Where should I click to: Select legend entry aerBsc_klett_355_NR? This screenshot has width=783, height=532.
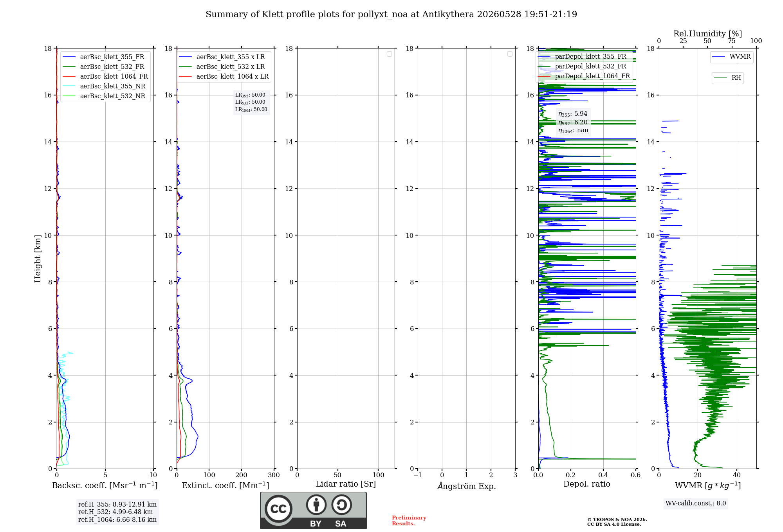point(105,86)
